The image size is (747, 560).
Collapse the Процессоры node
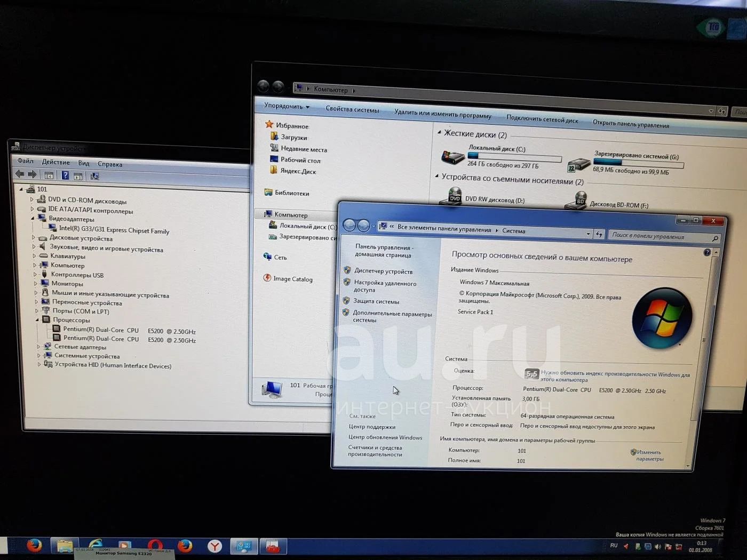click(37, 319)
